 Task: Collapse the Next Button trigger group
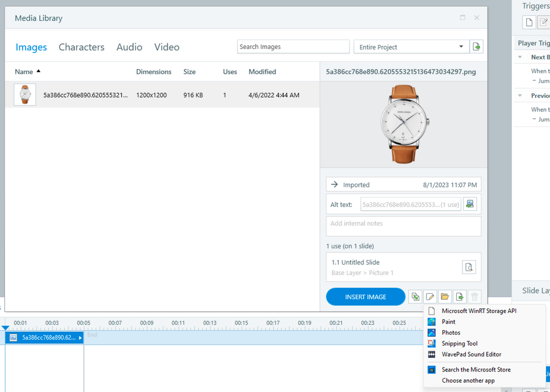[x=520, y=57]
